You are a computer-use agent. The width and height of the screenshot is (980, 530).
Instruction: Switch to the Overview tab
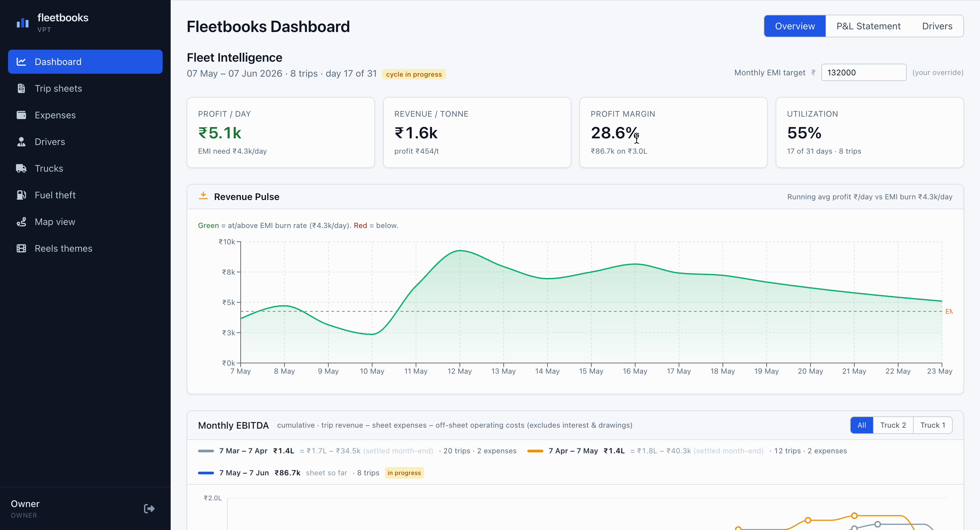click(x=795, y=26)
